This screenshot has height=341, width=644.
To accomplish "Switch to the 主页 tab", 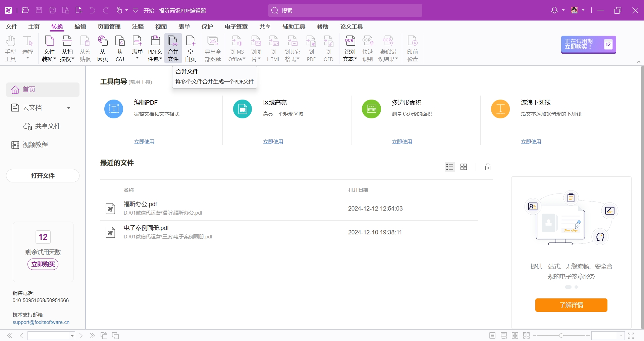I will tap(34, 26).
